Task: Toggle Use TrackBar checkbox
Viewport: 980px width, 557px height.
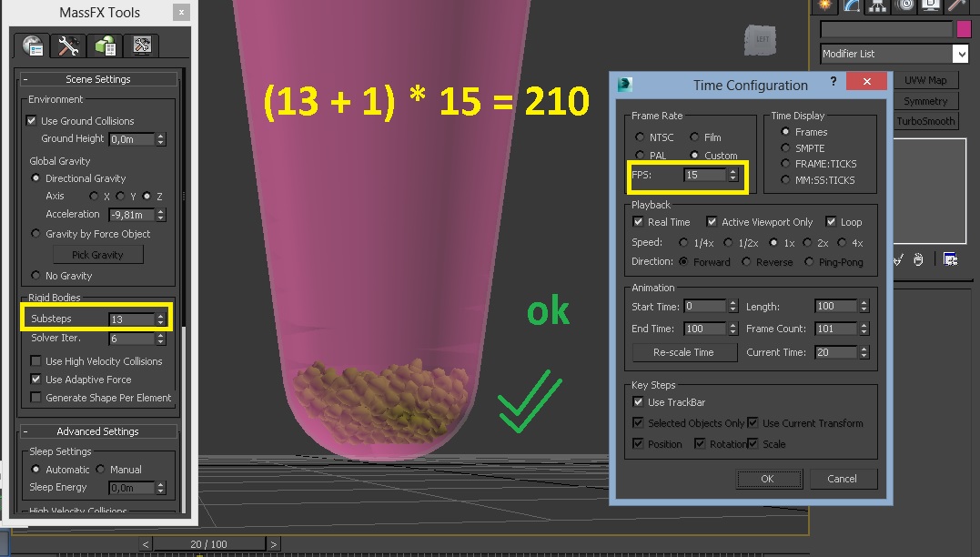Action: pyautogui.click(x=638, y=402)
